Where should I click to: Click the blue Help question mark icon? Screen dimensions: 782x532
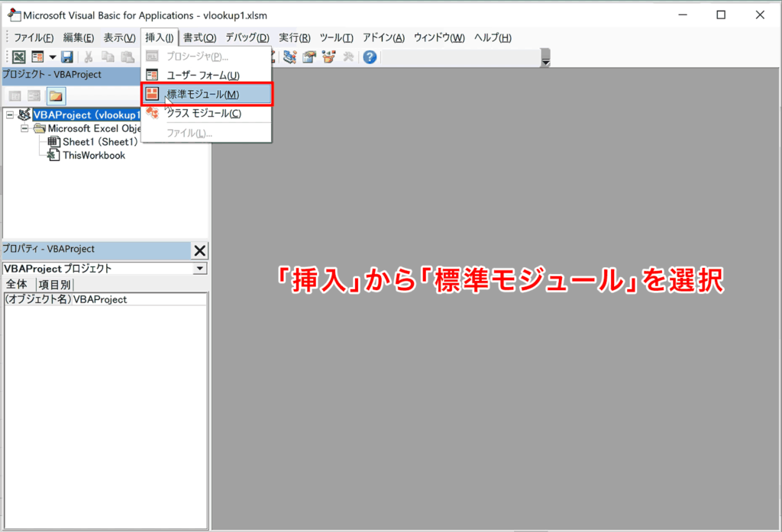370,56
